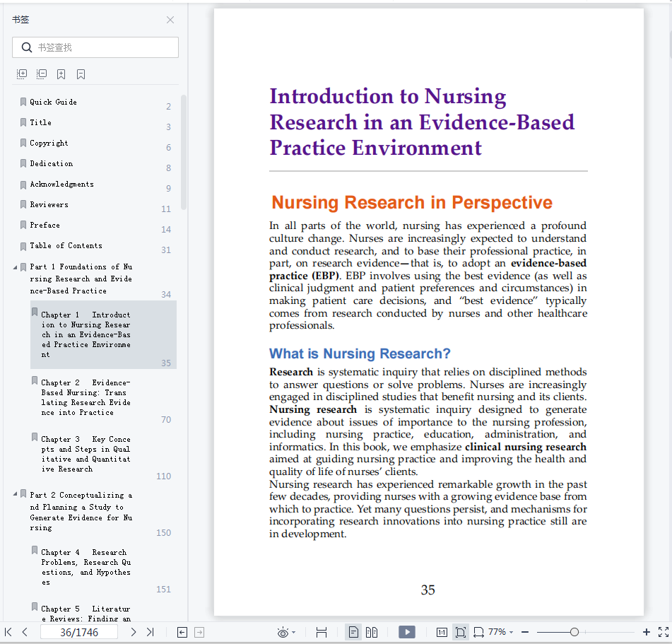Click the Nursing Research in Perspective heading

[x=412, y=202]
